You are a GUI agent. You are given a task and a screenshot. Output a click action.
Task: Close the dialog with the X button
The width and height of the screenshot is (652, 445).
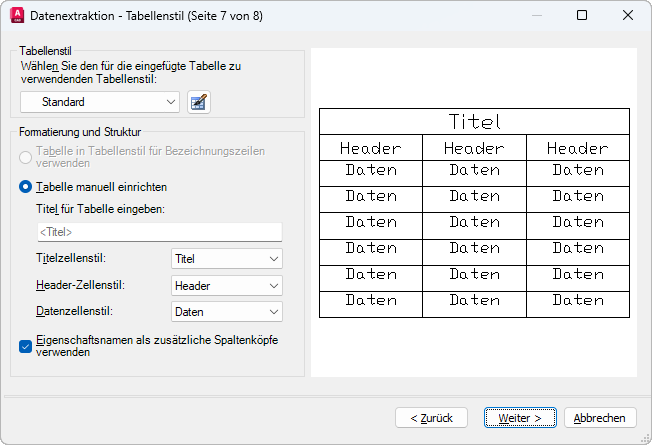(x=628, y=16)
